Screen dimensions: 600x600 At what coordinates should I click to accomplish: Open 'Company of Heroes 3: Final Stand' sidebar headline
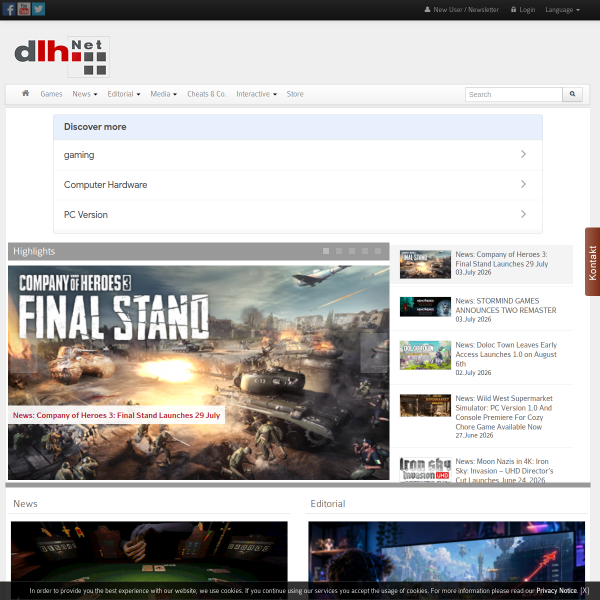click(x=501, y=259)
